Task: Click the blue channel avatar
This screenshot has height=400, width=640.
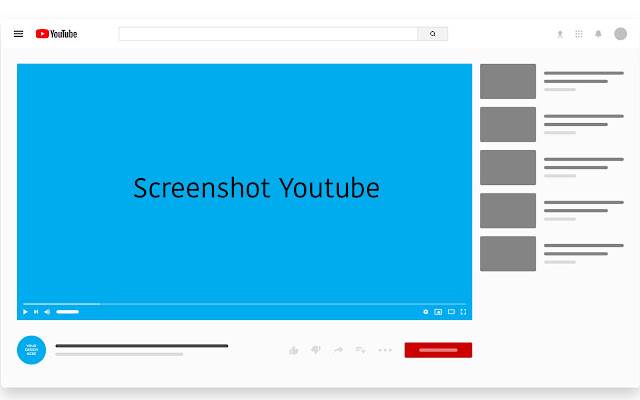Action: pyautogui.click(x=31, y=350)
